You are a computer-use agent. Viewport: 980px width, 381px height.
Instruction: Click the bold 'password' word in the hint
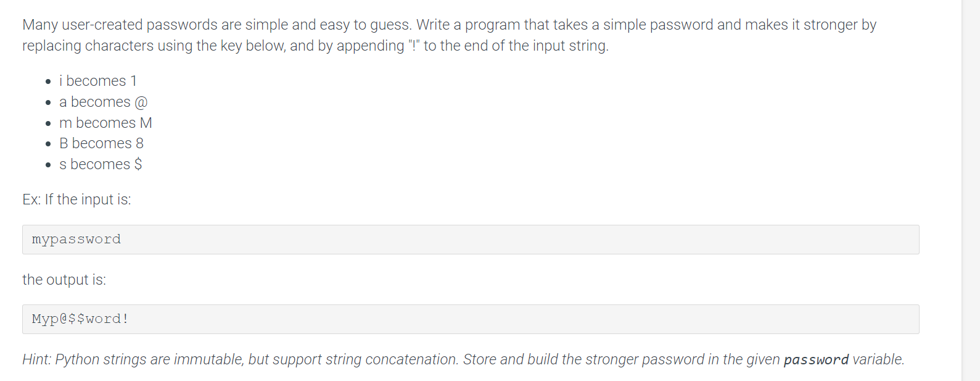[x=816, y=359]
